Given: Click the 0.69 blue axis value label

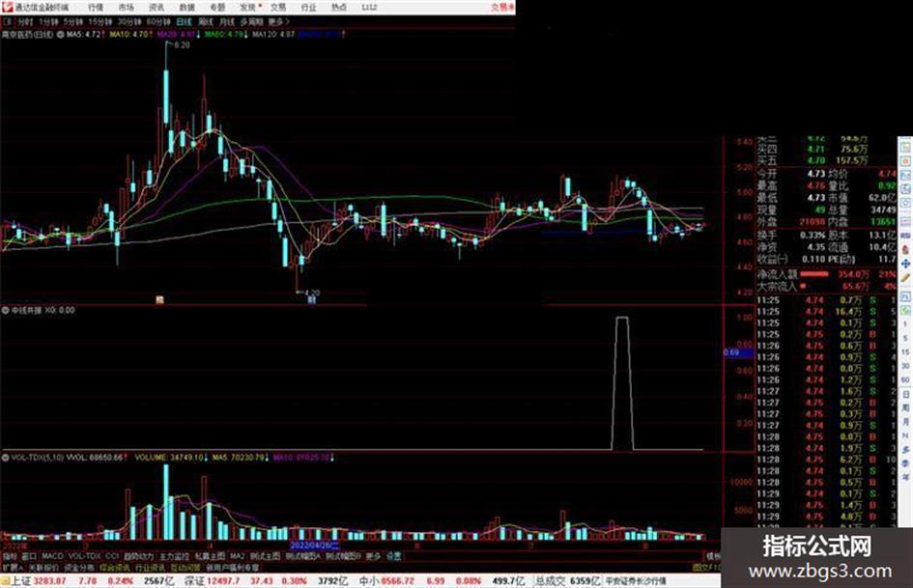Looking at the screenshot, I should tap(738, 352).
